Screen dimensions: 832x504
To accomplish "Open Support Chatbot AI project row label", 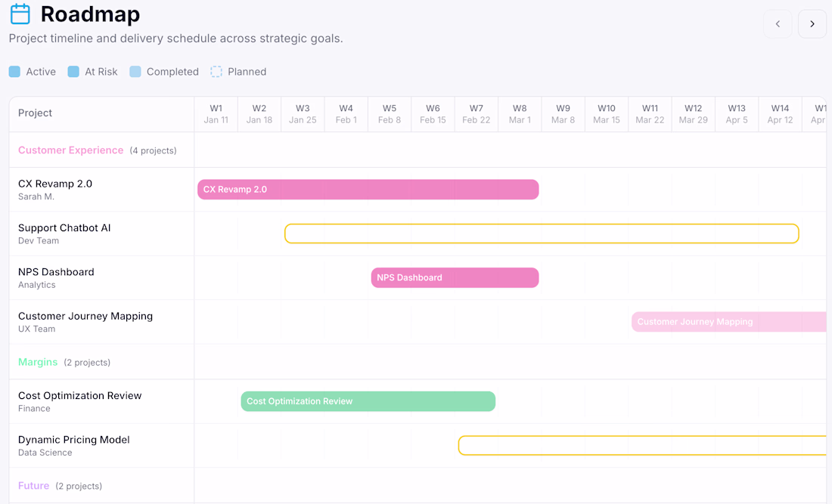I will tap(64, 228).
